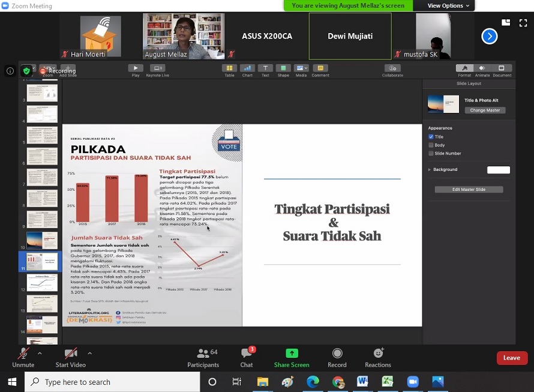This screenshot has width=534, height=392.
Task: Expand the Background disclosure triangle
Action: [430, 170]
